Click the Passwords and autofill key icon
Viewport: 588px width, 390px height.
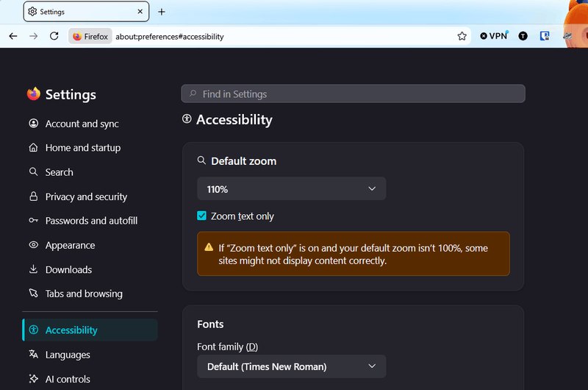coord(33,220)
